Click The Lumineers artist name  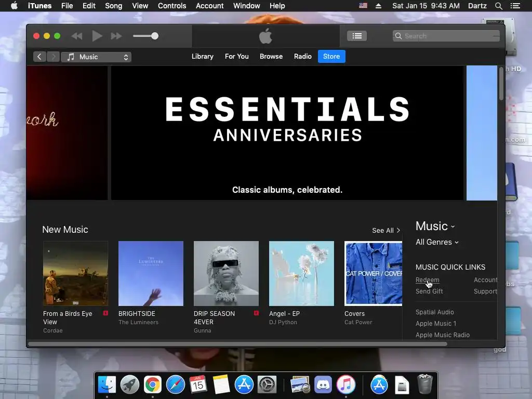[138, 322]
